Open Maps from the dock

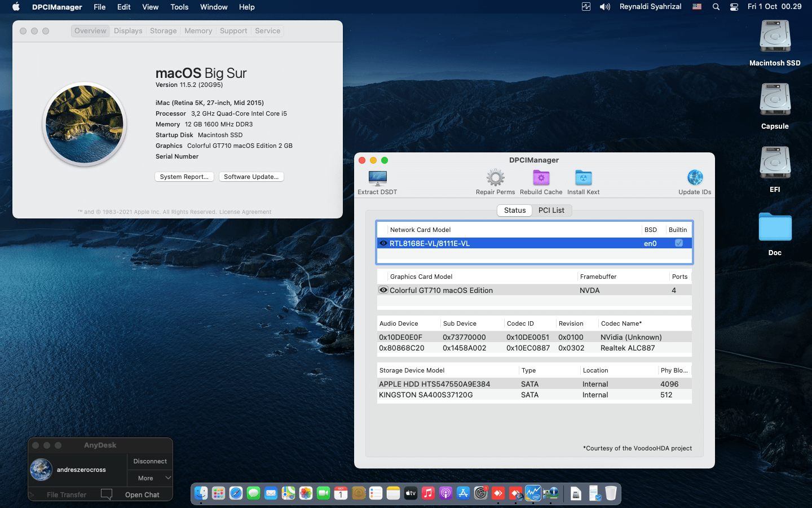[288, 493]
